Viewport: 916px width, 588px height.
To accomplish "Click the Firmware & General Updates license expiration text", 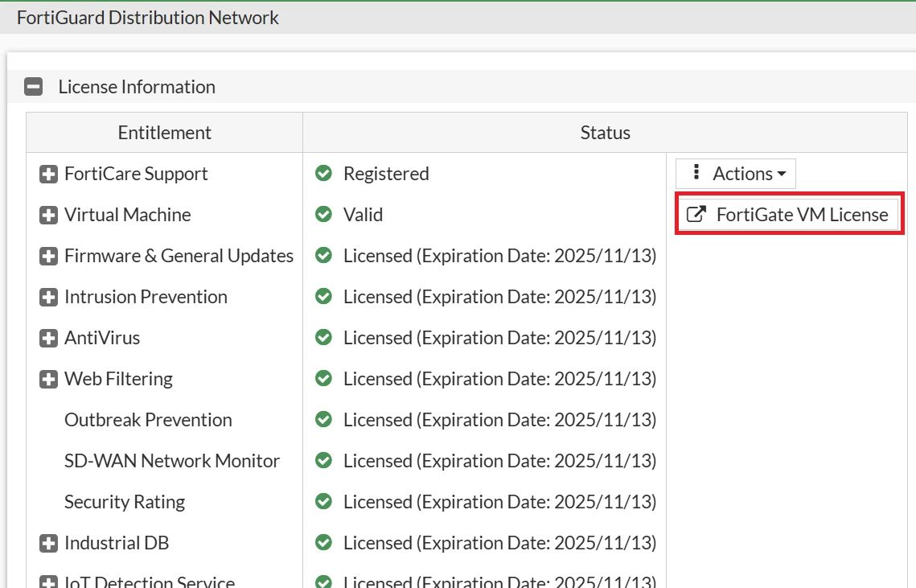I will click(x=500, y=256).
